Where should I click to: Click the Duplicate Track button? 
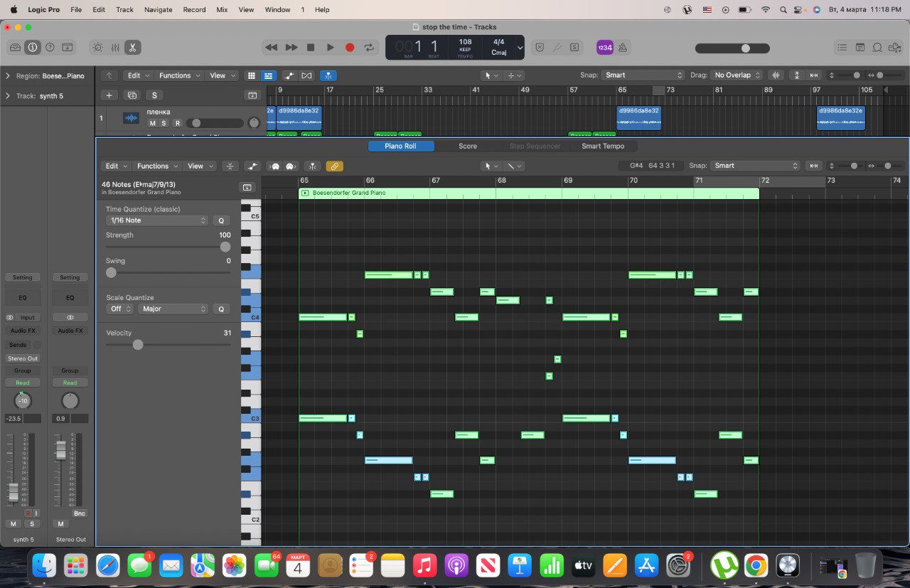132,95
